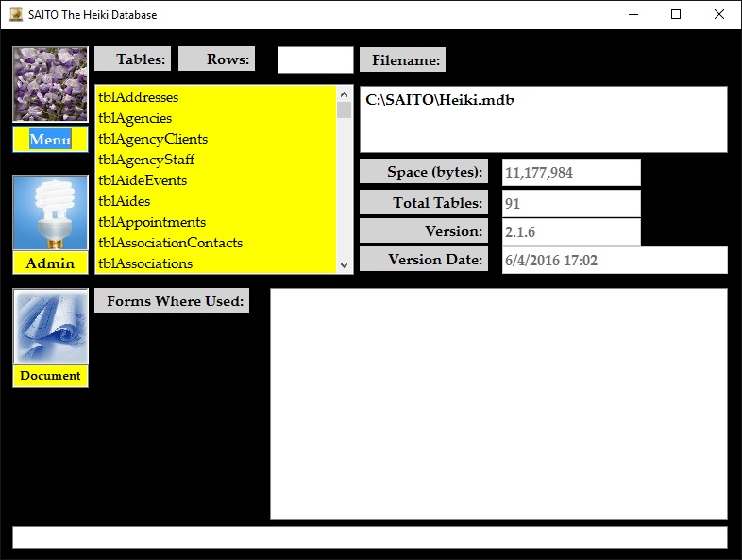Click inside Forms Where Used list box
Image resolution: width=742 pixels, height=560 pixels.
498,404
